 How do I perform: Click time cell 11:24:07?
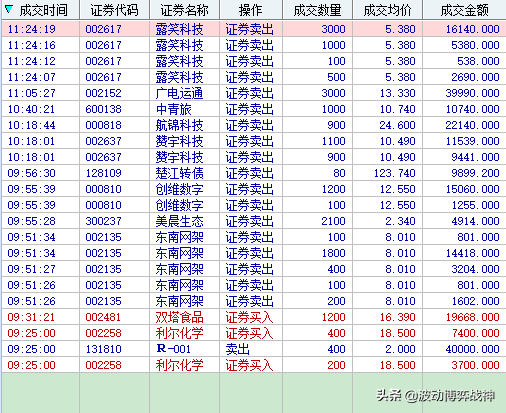31,77
